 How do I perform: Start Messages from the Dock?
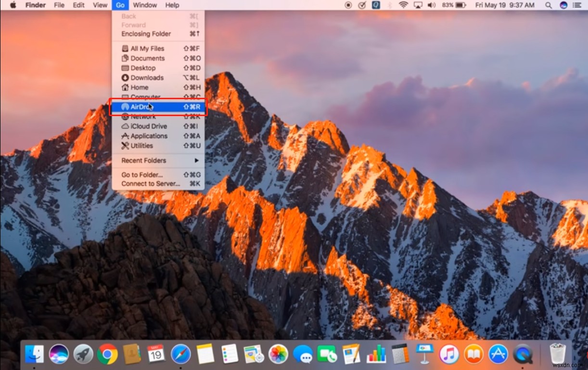point(303,354)
